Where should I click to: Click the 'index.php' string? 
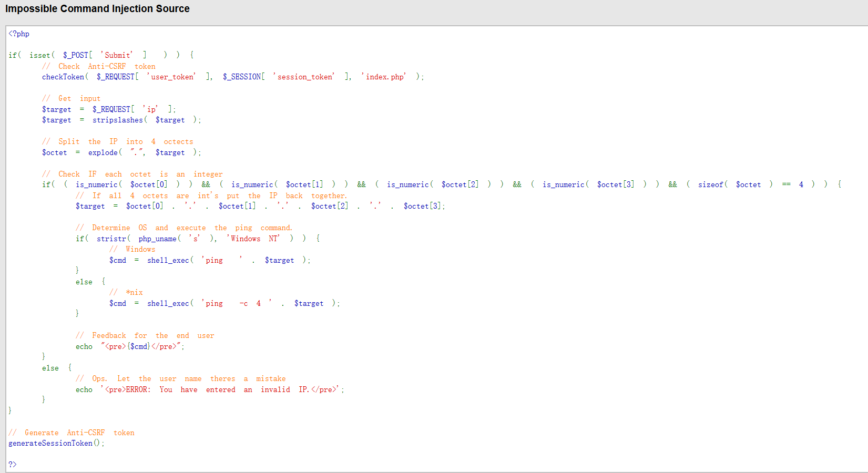(384, 77)
